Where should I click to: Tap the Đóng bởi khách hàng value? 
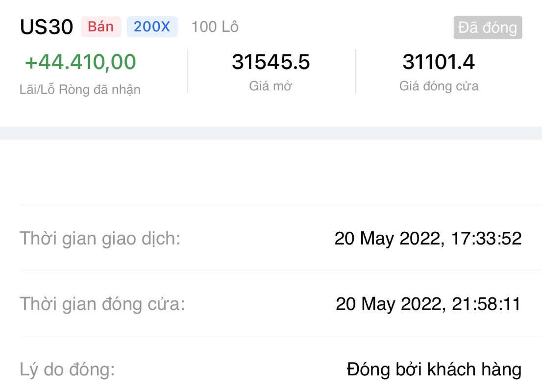(434, 369)
